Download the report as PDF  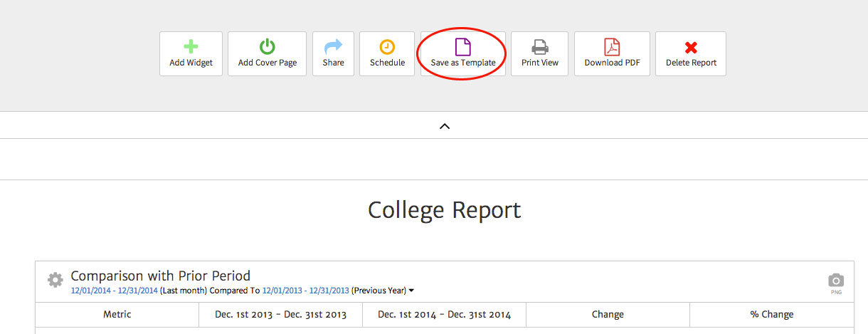tap(612, 53)
